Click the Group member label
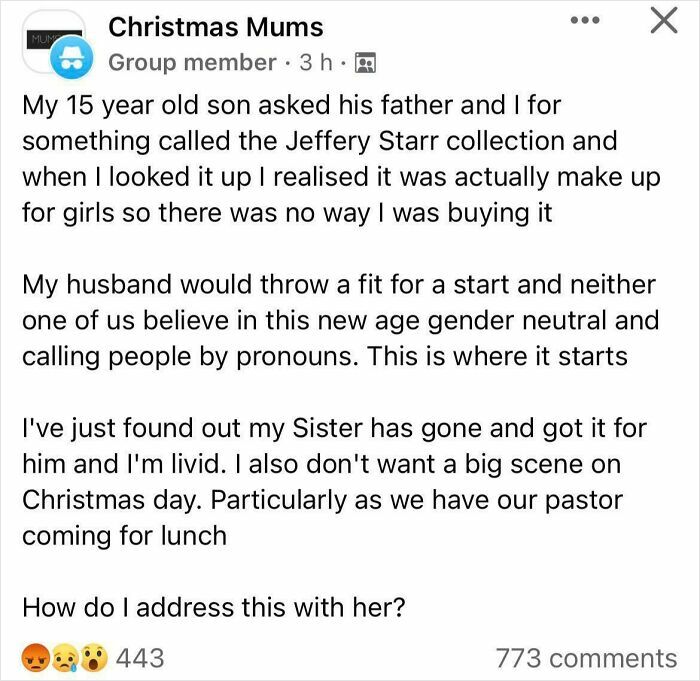This screenshot has width=700, height=681. 191,62
